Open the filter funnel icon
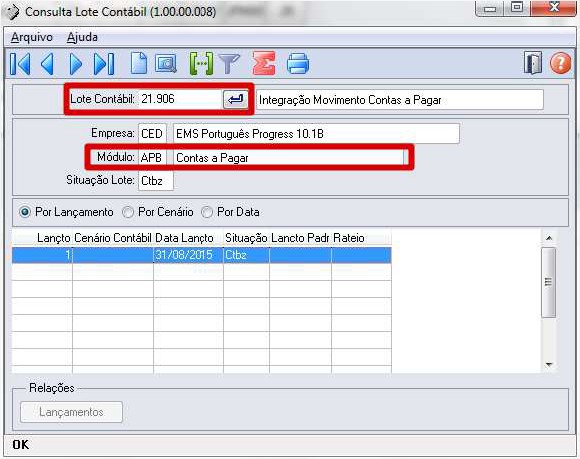580x459 pixels. (x=229, y=64)
